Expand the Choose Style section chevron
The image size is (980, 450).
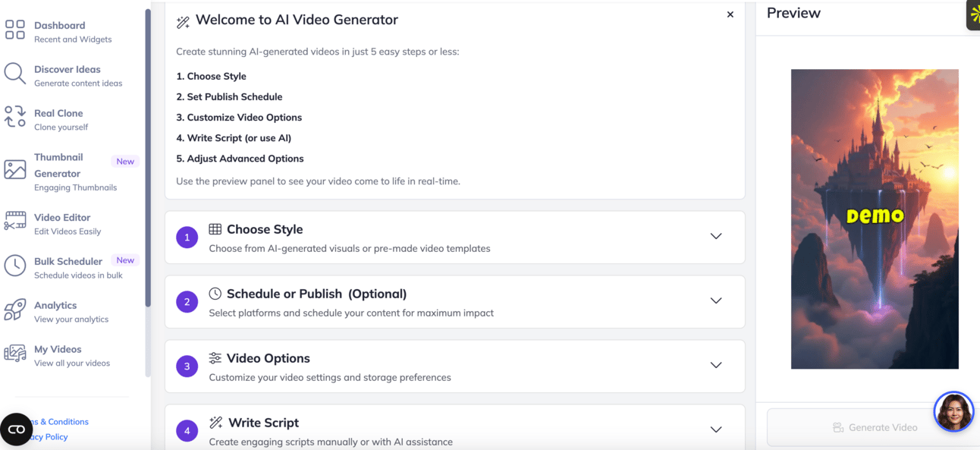716,236
